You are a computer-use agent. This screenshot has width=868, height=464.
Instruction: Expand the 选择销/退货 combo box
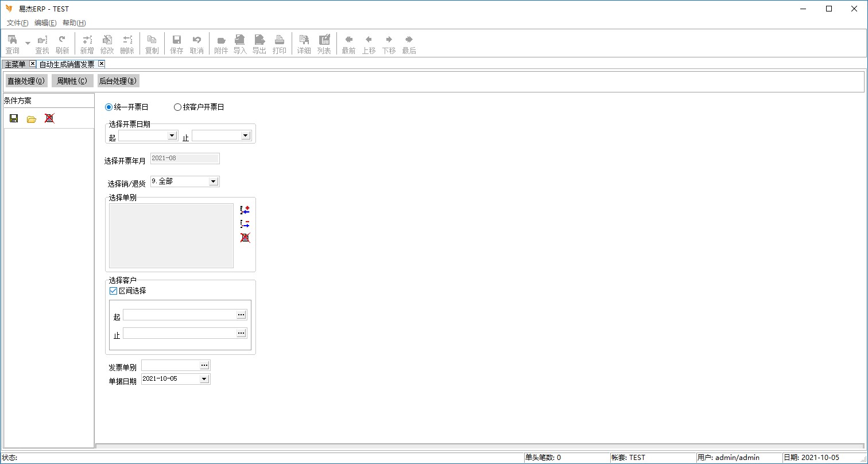(213, 181)
